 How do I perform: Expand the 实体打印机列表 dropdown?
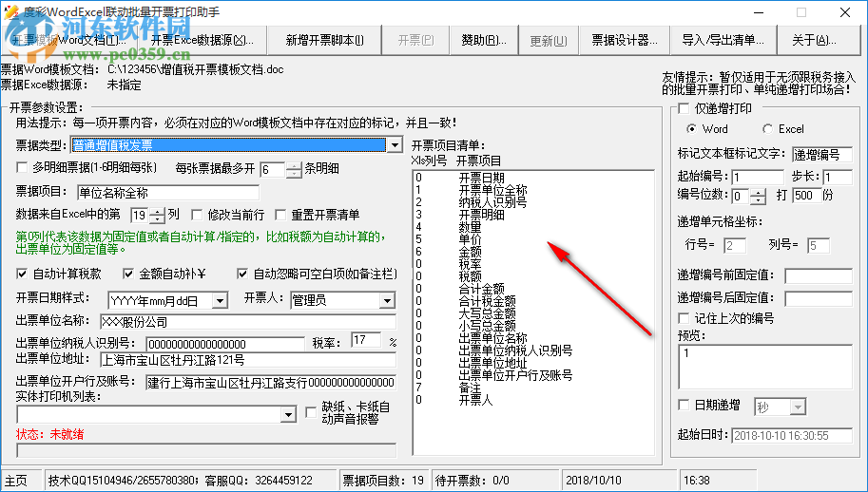tap(288, 415)
